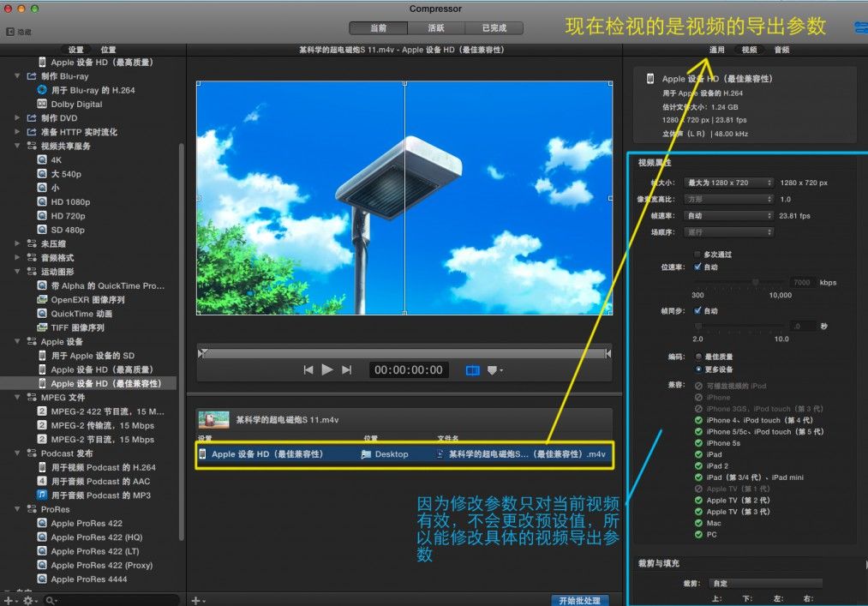The image size is (868, 606).
Task: Collapse the MPEG 文件 group
Action: pos(17,397)
